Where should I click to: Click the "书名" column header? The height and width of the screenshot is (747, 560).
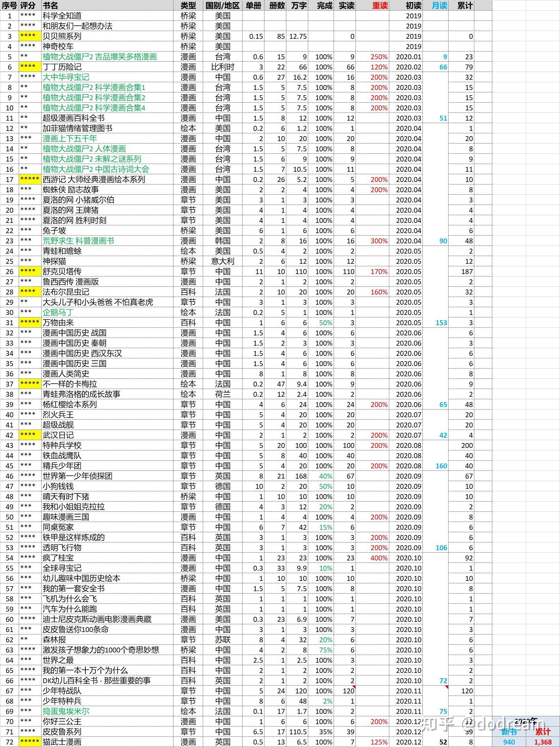click(50, 5)
